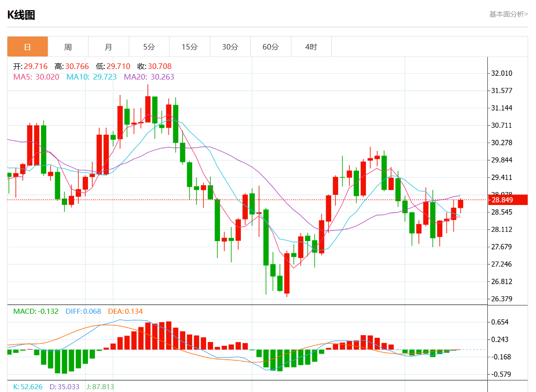
Task: Click the 26.812 price axis label
Action: tap(501, 281)
